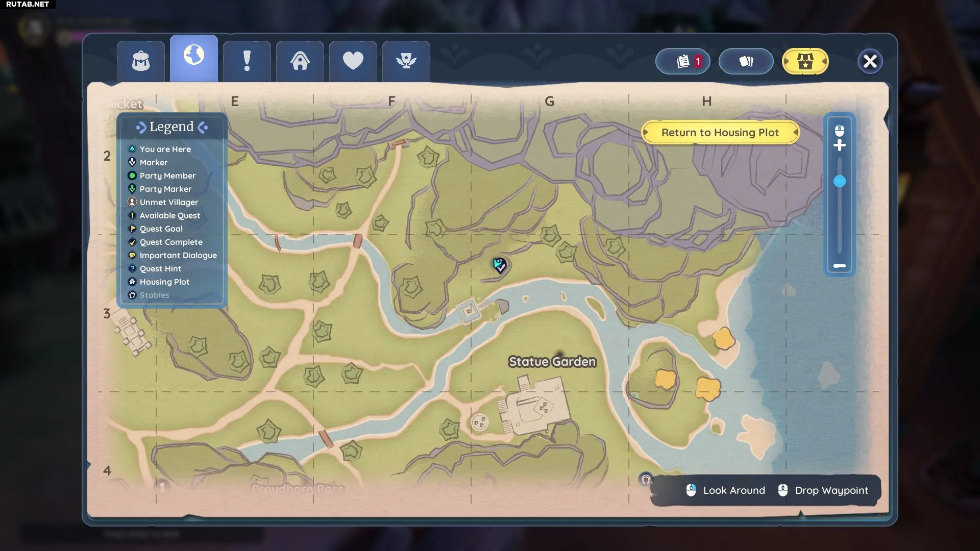980x551 pixels.
Task: Toggle Party Member visibility on map
Action: [x=167, y=176]
